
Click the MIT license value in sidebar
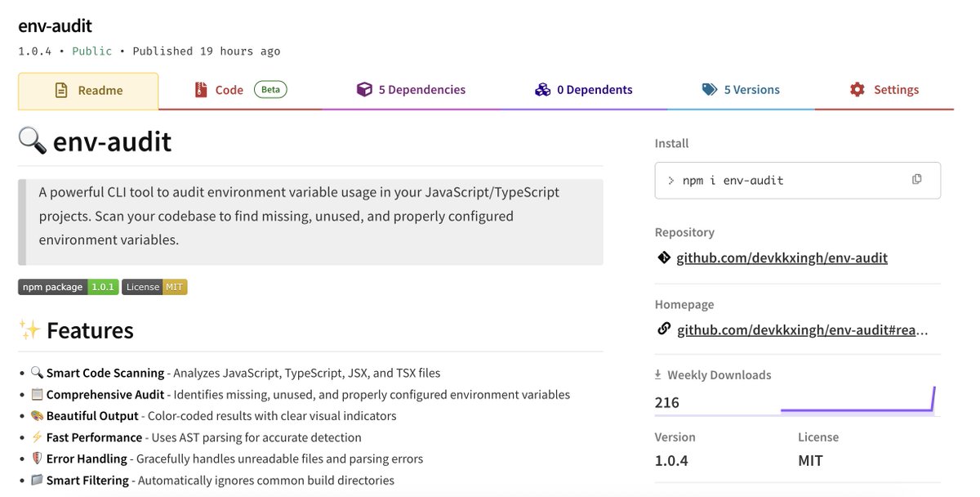[811, 460]
